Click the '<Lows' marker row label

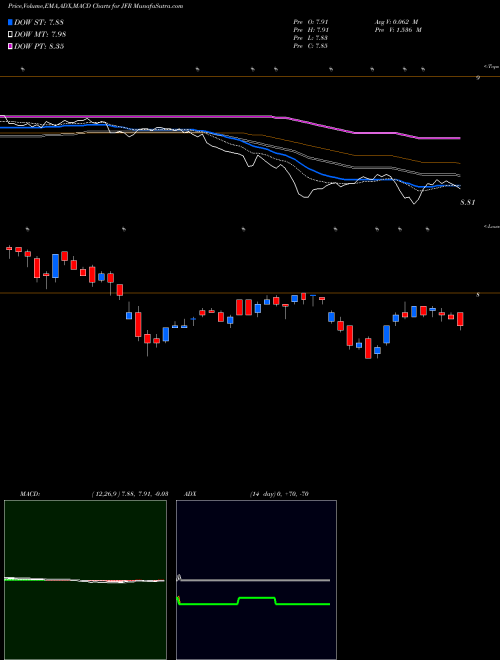[491, 226]
